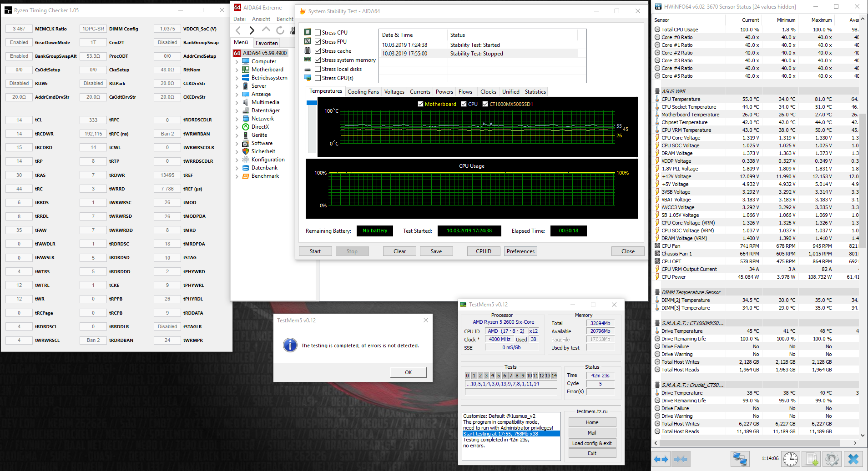Expand the Betriebssystem tree node

(237, 78)
